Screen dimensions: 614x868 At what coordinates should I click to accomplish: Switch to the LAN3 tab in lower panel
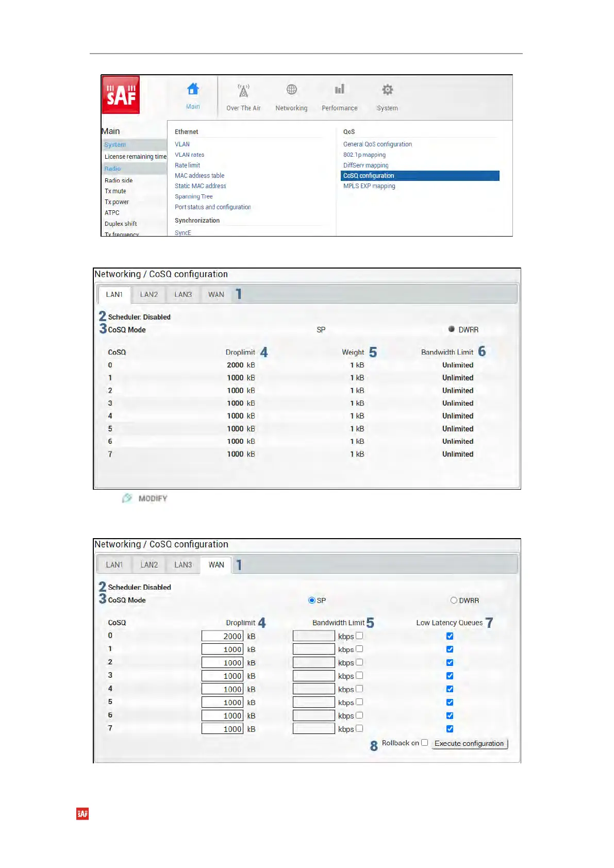coord(183,565)
